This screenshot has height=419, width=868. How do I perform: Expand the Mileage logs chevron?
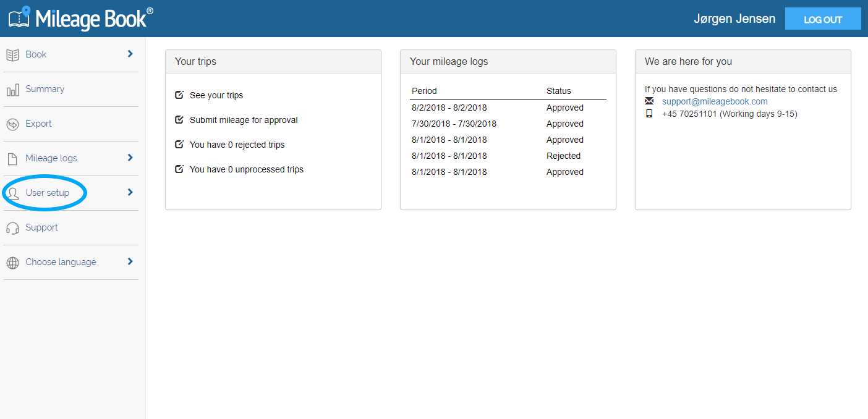point(130,158)
